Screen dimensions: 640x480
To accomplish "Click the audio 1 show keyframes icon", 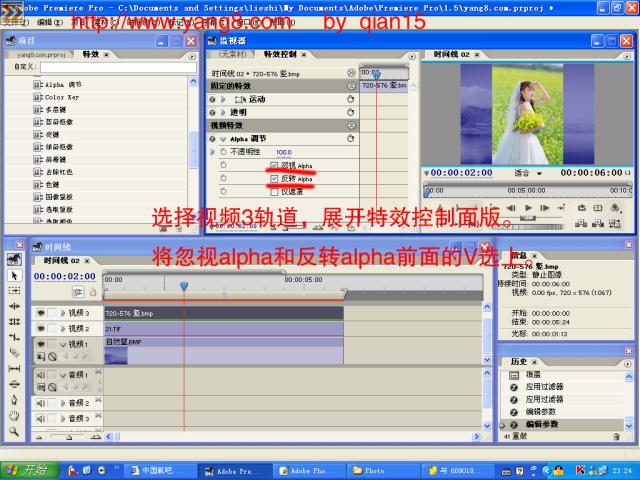I will point(52,387).
